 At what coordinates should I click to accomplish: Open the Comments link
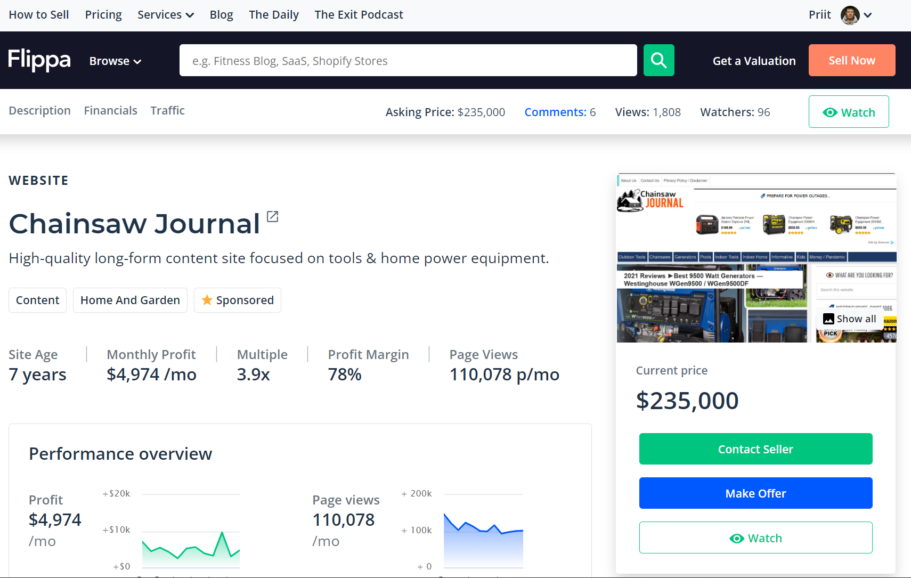[x=555, y=112]
